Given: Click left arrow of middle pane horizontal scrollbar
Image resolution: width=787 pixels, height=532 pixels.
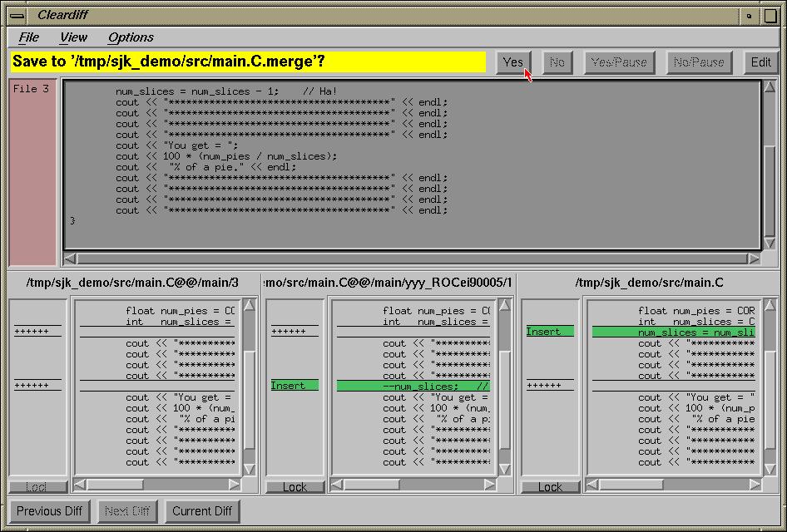Looking at the screenshot, I should click(337, 484).
